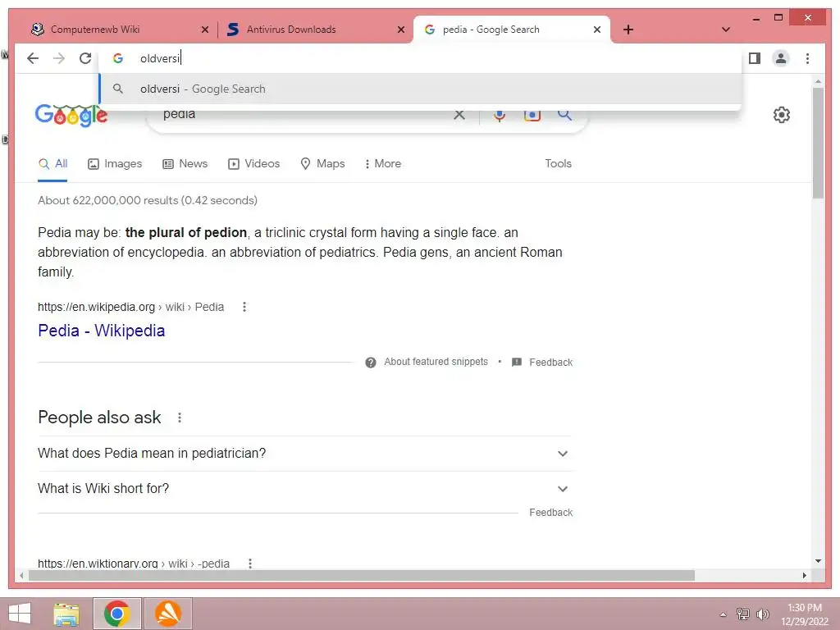
Task: Click the Chrome taskbar icon
Action: pos(116,614)
